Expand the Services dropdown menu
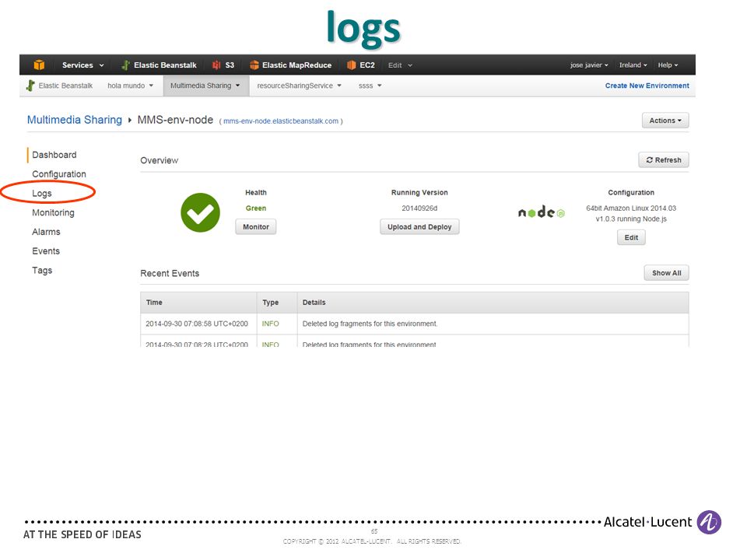This screenshot has width=747, height=560. tap(82, 65)
